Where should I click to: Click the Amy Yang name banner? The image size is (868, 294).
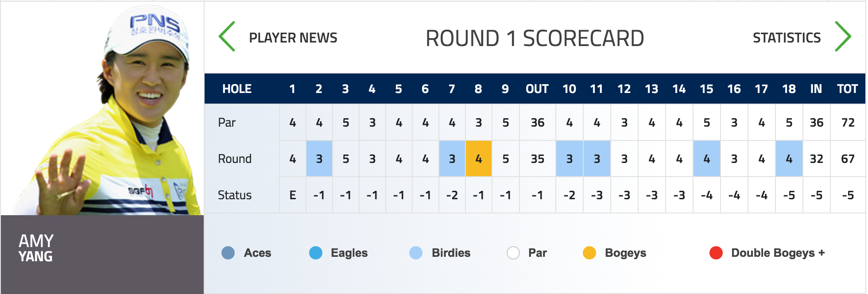click(102, 254)
